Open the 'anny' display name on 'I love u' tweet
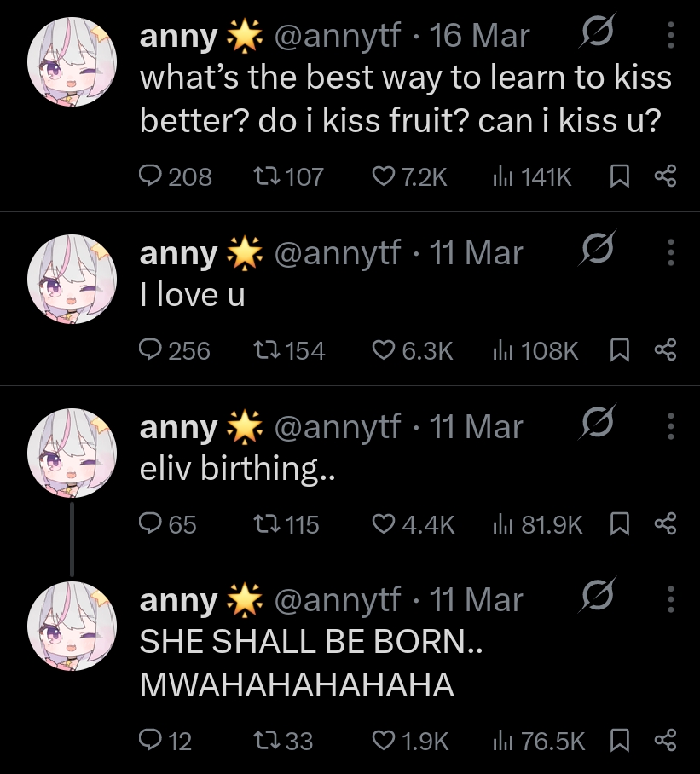Screen dimensions: 700x774 [x=178, y=254]
